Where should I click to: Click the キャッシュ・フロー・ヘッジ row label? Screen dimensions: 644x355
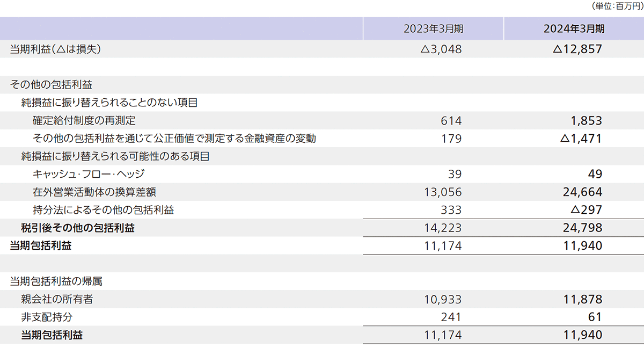tap(89, 174)
